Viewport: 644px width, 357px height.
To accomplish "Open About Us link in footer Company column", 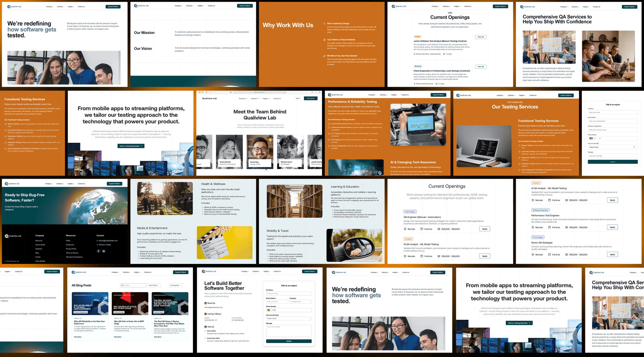I will [39, 241].
